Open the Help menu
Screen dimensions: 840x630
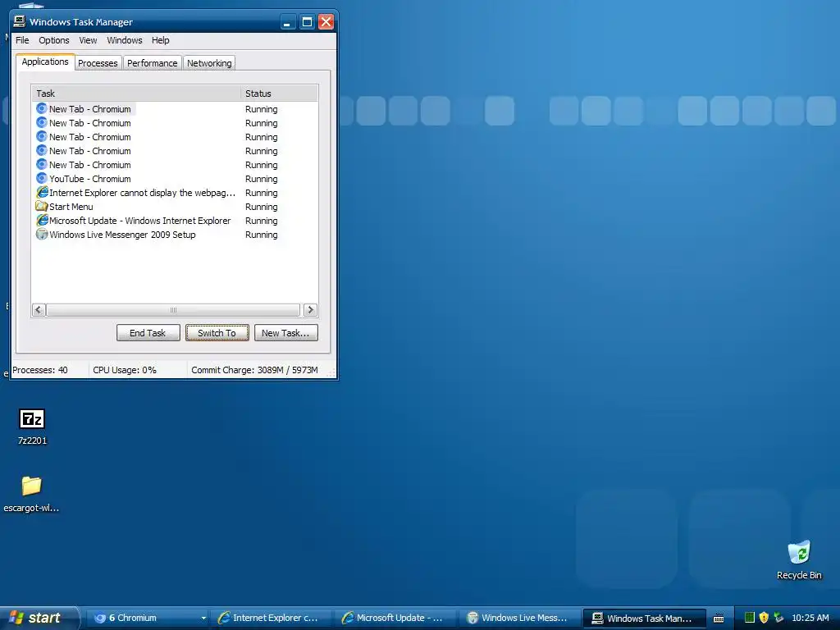(x=160, y=40)
